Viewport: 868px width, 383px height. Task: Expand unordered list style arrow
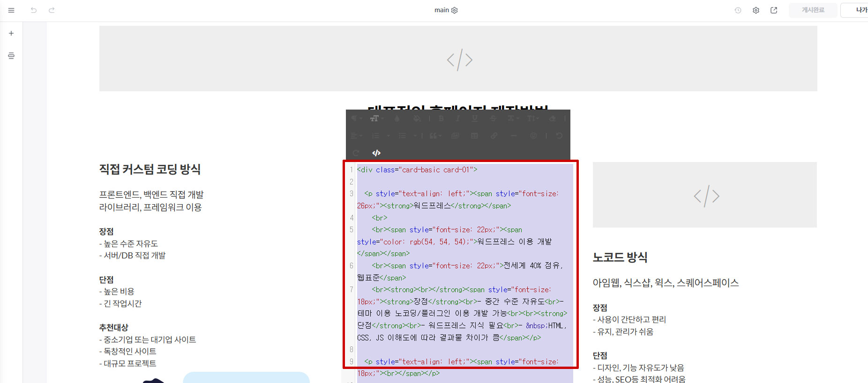point(415,136)
